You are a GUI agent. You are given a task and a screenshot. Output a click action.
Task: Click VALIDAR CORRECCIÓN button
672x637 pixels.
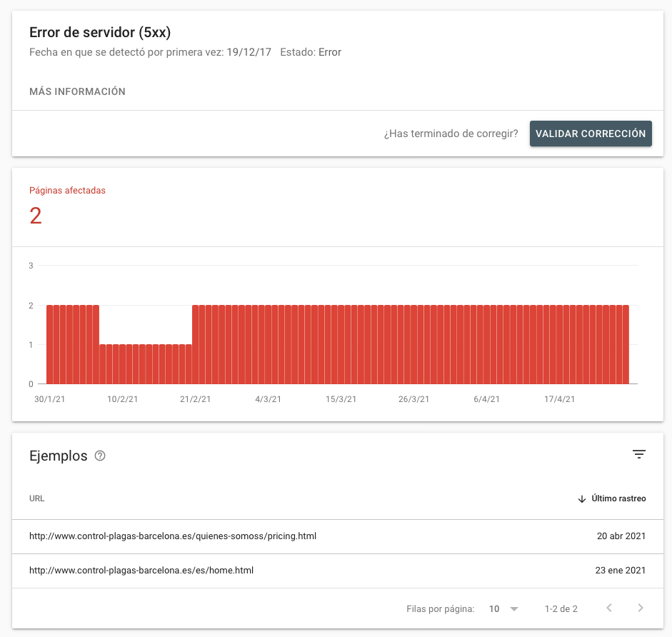pos(591,134)
